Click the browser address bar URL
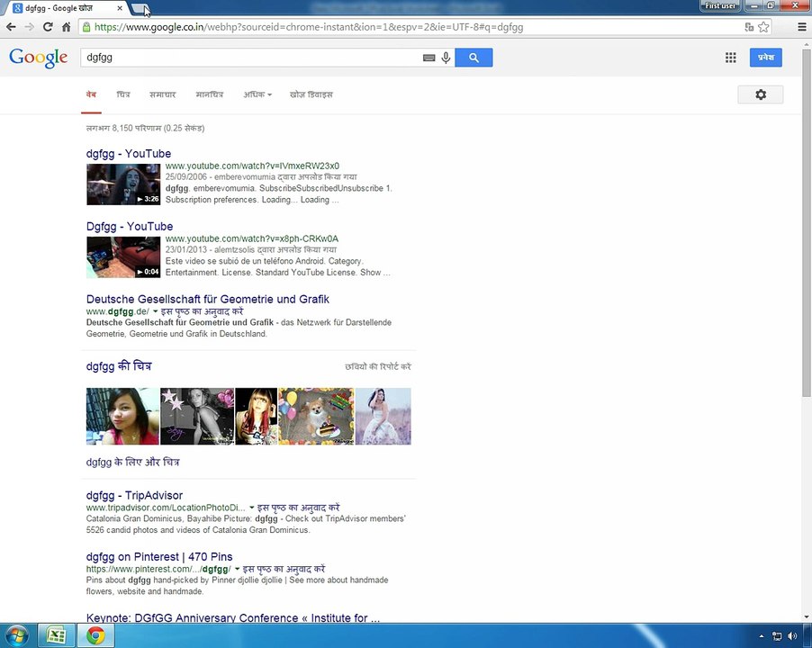The image size is (812, 648). coord(309,27)
